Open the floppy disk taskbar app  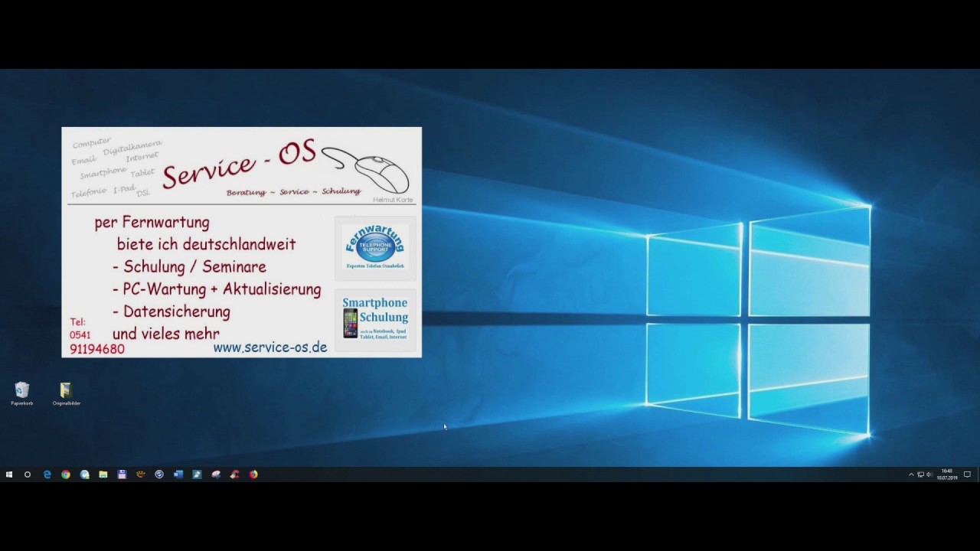coord(122,474)
